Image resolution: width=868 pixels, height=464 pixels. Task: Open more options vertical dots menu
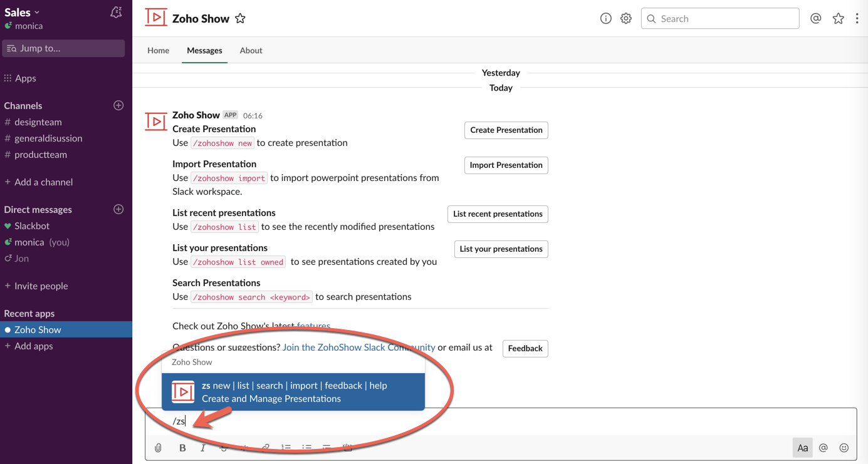(857, 19)
